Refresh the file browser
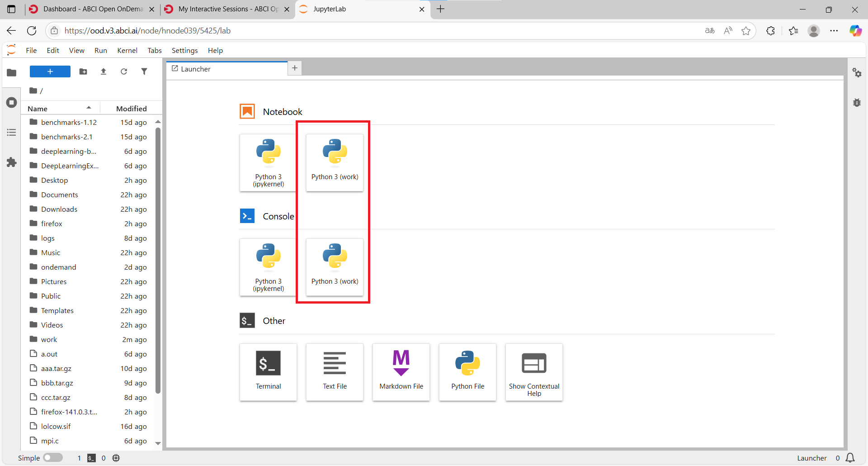This screenshot has width=868, height=466. (124, 71)
